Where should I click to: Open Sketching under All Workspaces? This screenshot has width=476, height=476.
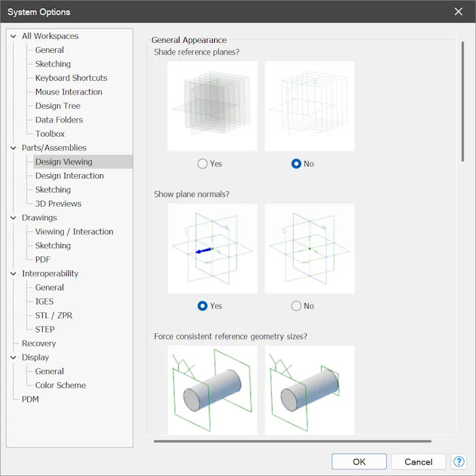(53, 64)
